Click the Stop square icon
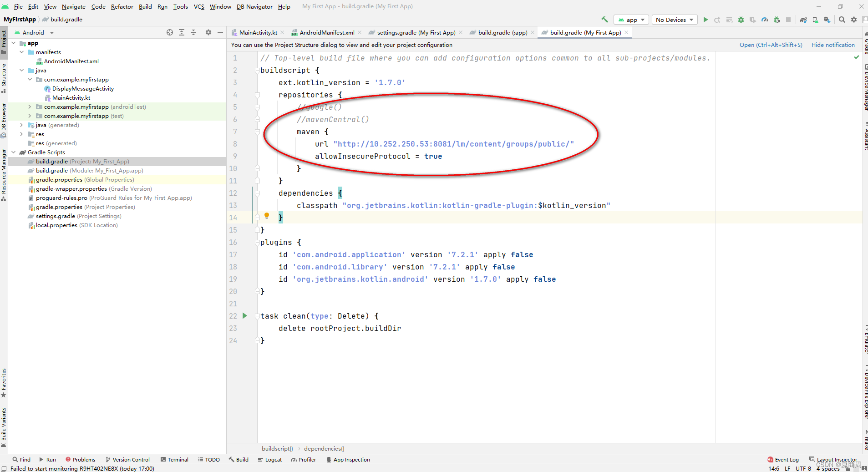 click(x=788, y=20)
